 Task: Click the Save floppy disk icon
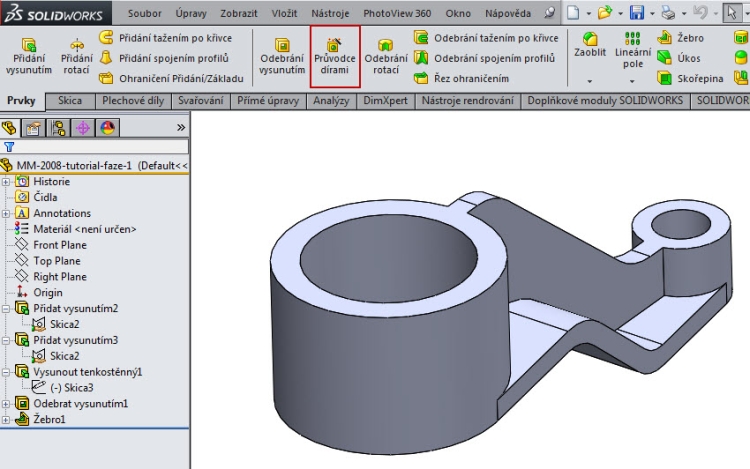[x=637, y=12]
